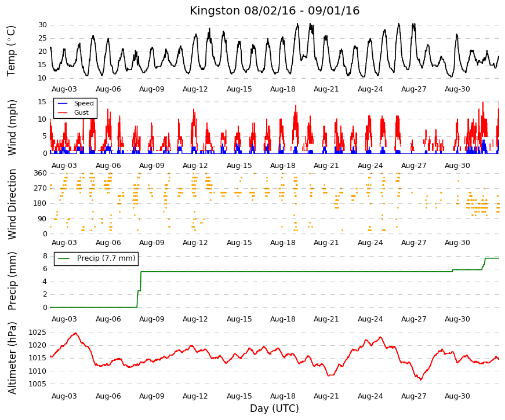Click the Wind Direction axis label

[12, 204]
